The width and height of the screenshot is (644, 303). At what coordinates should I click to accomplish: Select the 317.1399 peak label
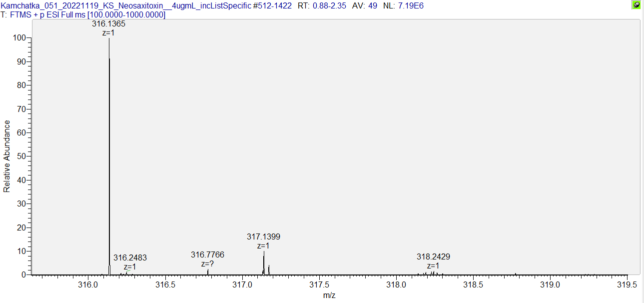[x=263, y=236]
